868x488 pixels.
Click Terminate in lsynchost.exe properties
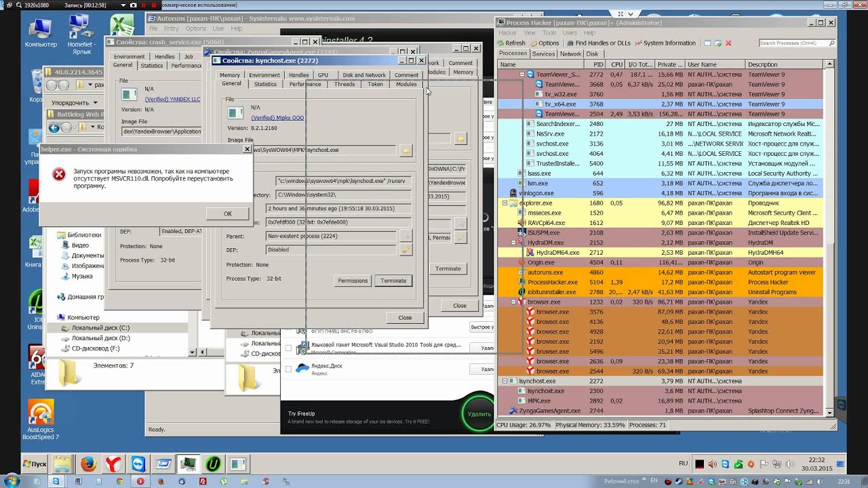click(x=393, y=281)
